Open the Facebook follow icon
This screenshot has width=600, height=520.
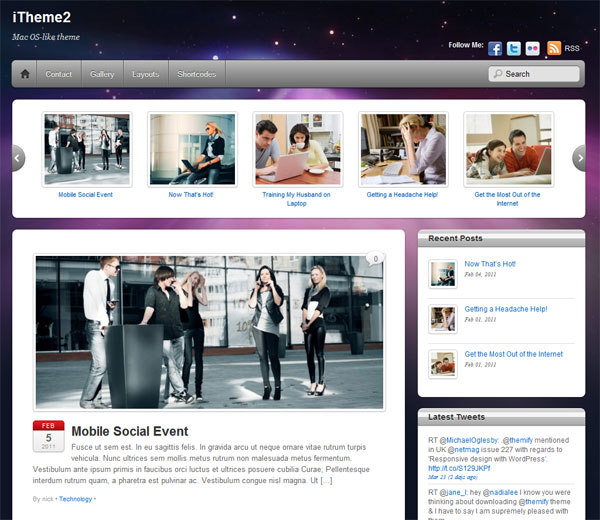tap(495, 49)
